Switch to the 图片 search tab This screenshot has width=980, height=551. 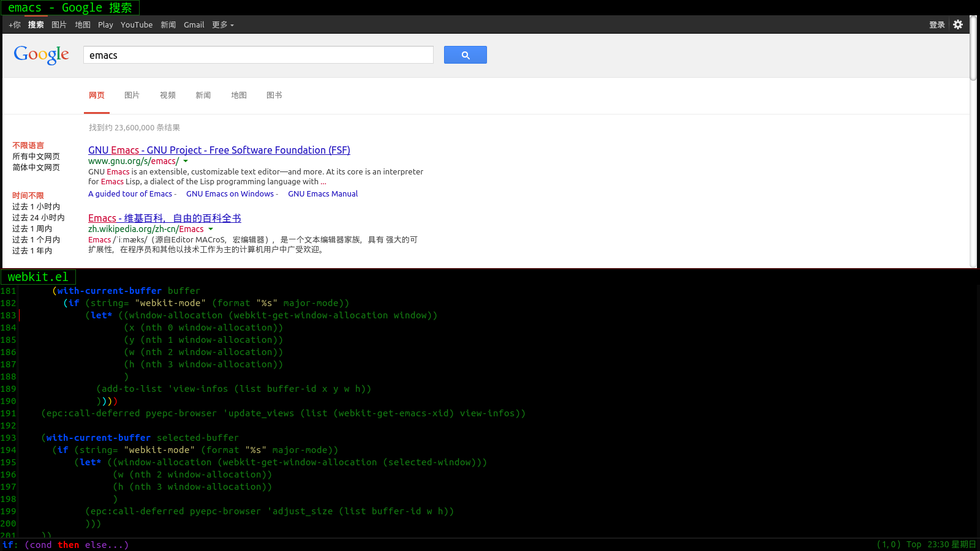pyautogui.click(x=132, y=96)
